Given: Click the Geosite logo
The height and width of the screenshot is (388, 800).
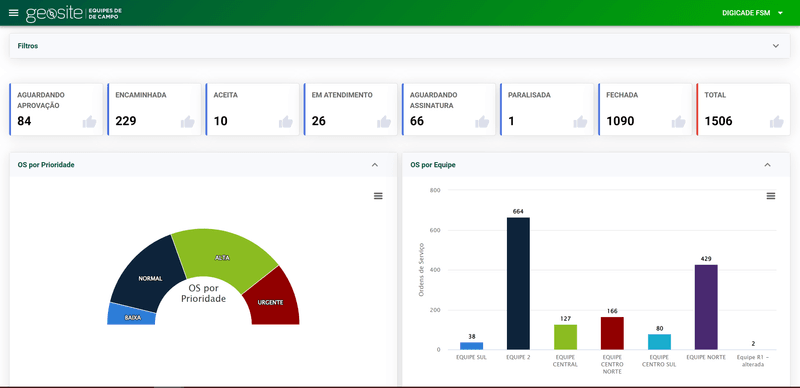Looking at the screenshot, I should 74,14.
